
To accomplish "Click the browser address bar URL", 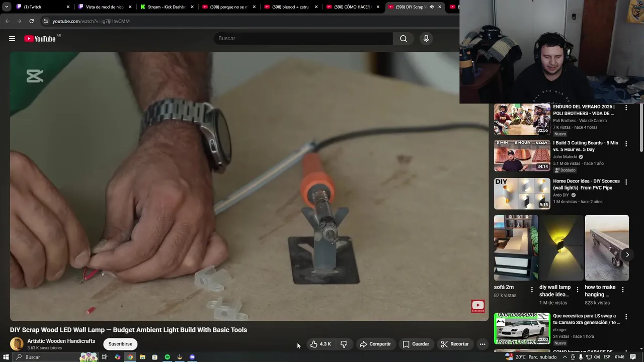I will pos(91,21).
